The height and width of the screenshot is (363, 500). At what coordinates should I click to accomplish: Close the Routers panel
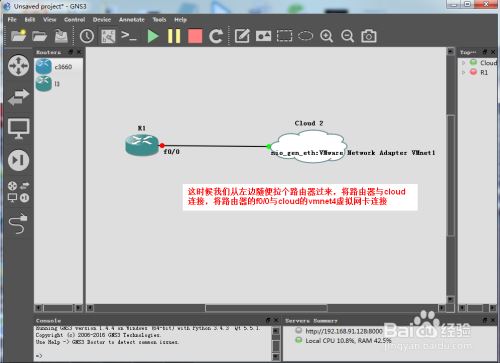[x=79, y=52]
